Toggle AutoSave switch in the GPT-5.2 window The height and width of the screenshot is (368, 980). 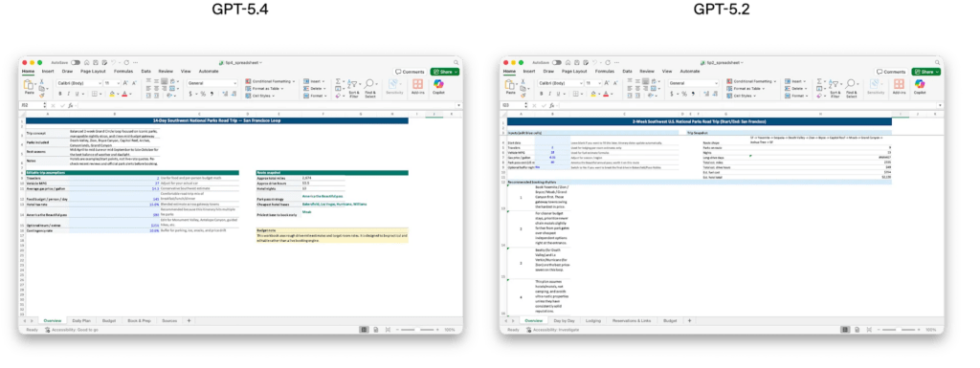click(556, 62)
